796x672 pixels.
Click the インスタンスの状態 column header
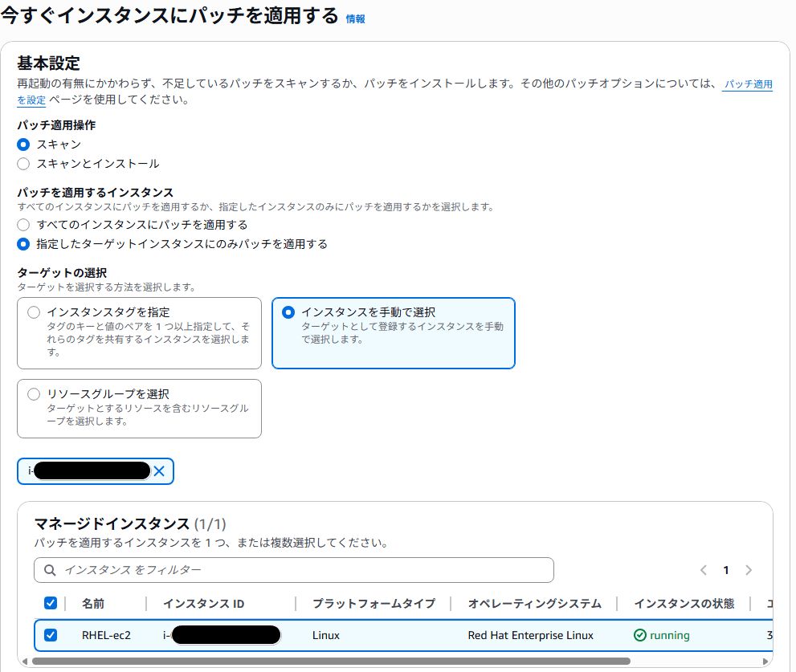tap(684, 603)
